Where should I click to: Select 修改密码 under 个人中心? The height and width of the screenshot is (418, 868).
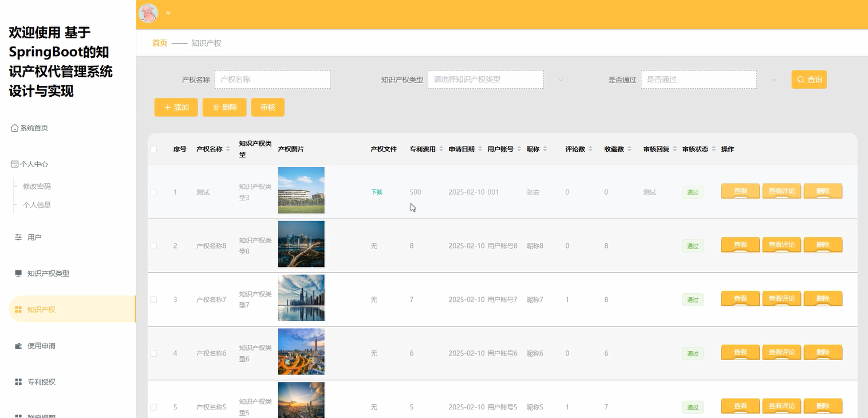coord(38,186)
